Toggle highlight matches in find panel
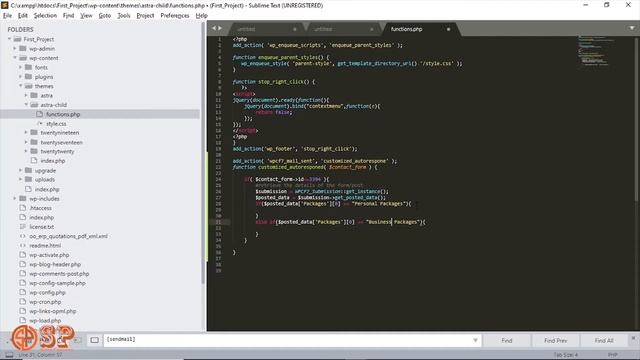 [94, 340]
